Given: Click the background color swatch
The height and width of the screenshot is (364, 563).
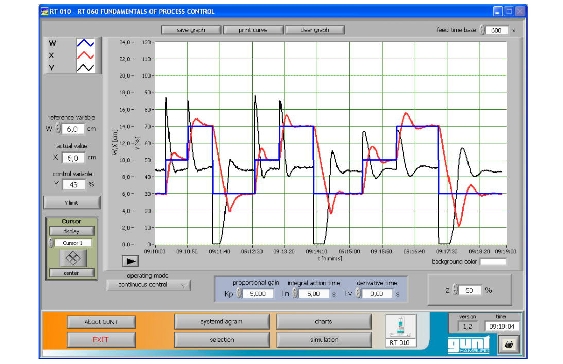Looking at the screenshot, I should 493,261.
